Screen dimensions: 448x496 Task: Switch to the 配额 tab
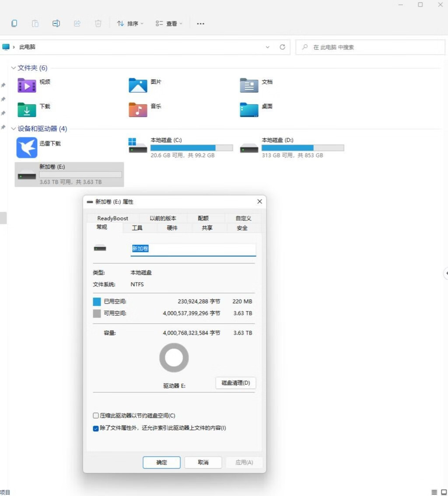[x=203, y=218]
